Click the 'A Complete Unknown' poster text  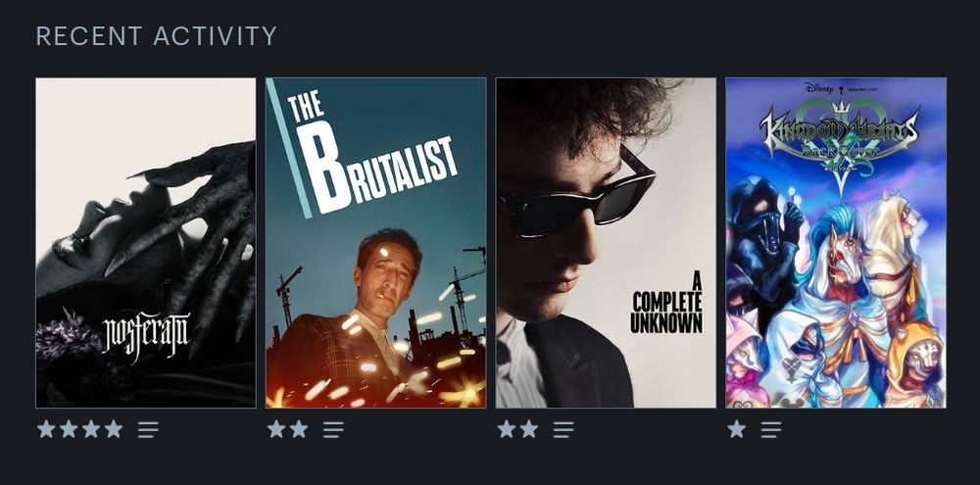pos(666,303)
